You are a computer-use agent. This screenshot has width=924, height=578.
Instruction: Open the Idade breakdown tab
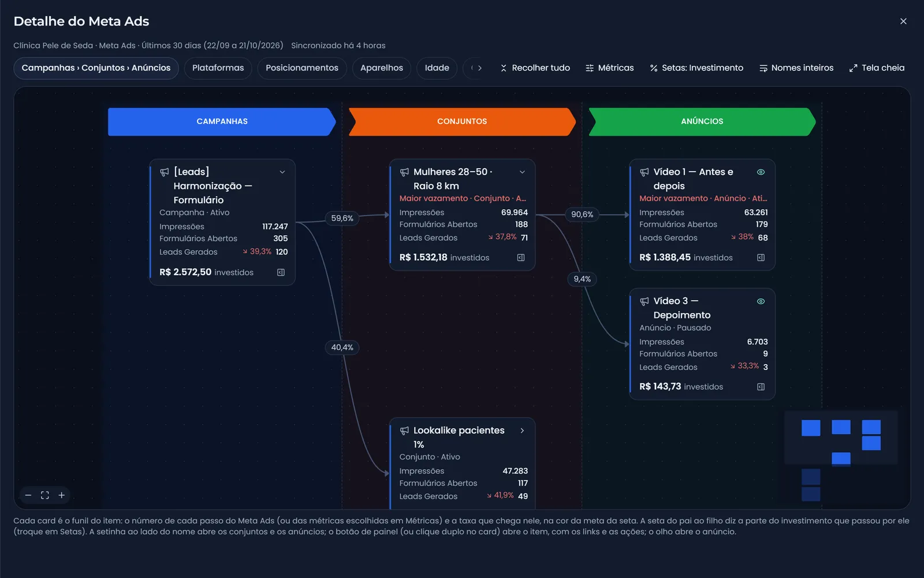(x=437, y=68)
